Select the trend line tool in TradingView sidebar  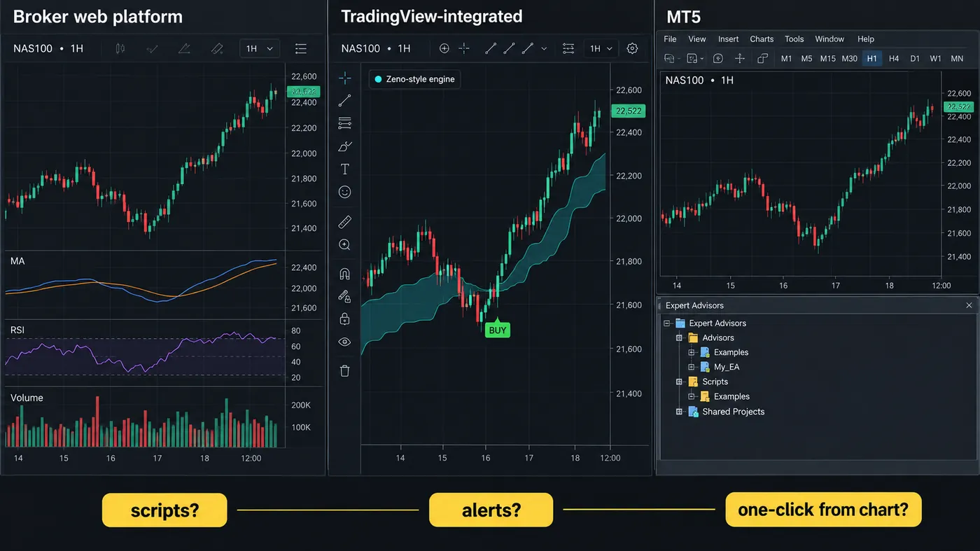click(x=344, y=101)
